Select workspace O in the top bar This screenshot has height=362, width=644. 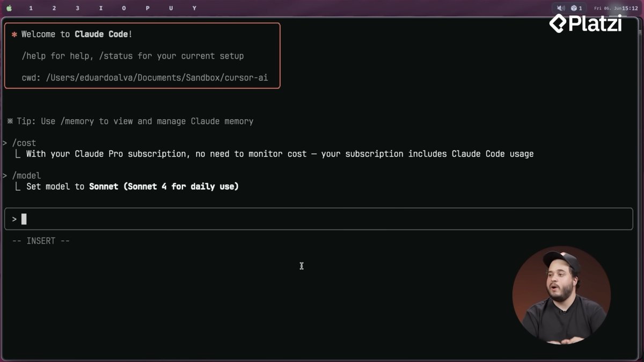click(x=124, y=8)
